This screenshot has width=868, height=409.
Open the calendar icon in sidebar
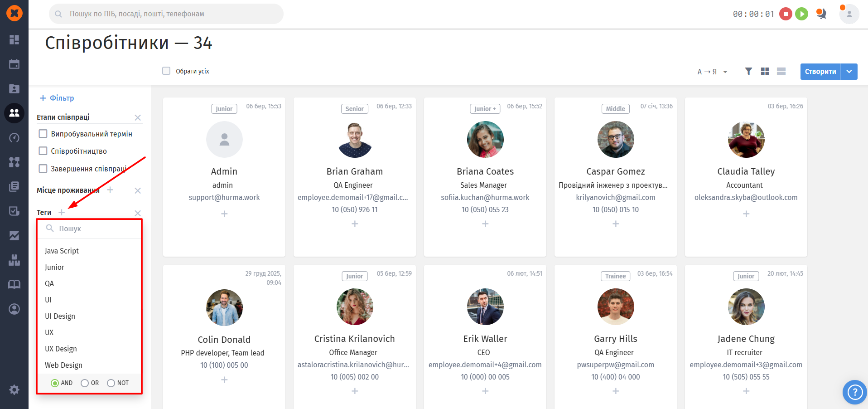tap(14, 64)
